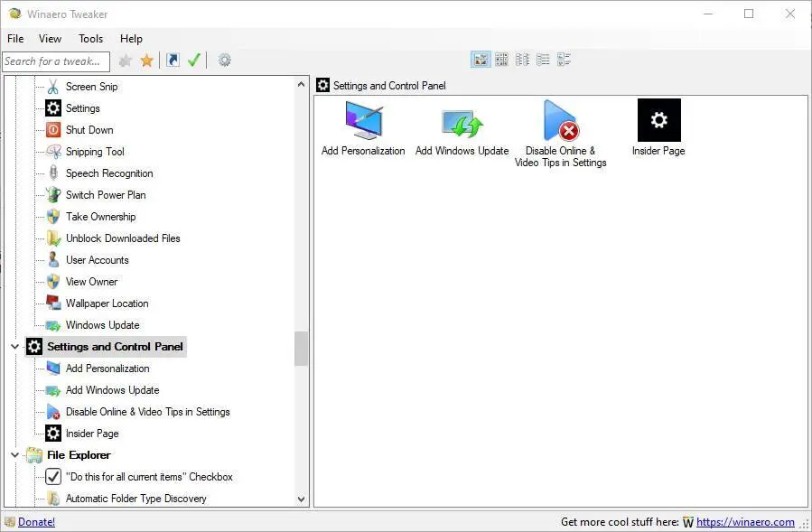Click the red Shut Down power icon

click(52, 130)
